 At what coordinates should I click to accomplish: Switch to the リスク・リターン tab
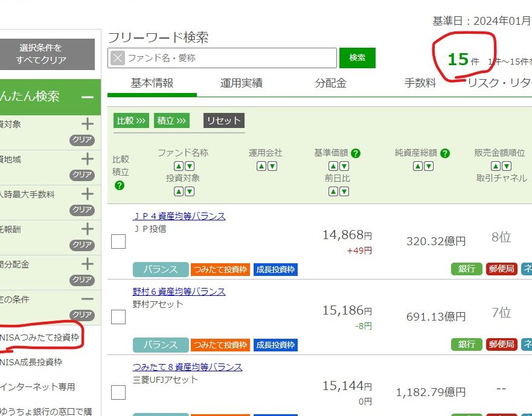tap(499, 83)
